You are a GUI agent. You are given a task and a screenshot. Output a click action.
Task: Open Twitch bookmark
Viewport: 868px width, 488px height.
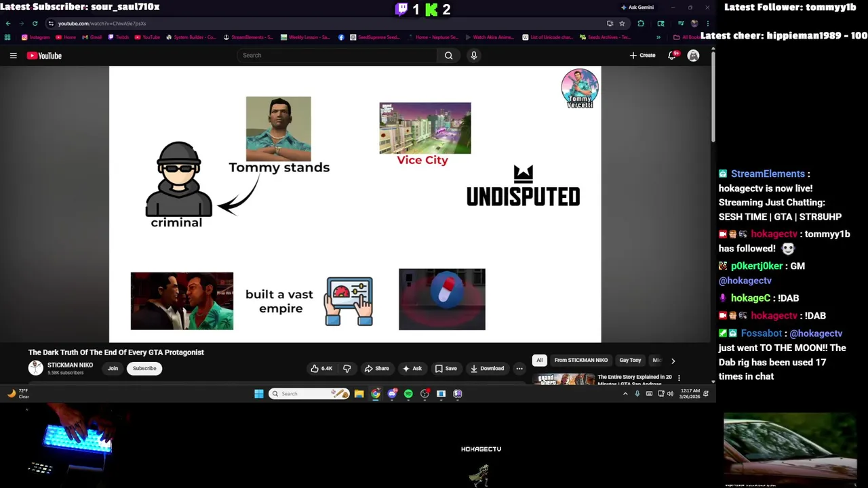[x=119, y=37]
